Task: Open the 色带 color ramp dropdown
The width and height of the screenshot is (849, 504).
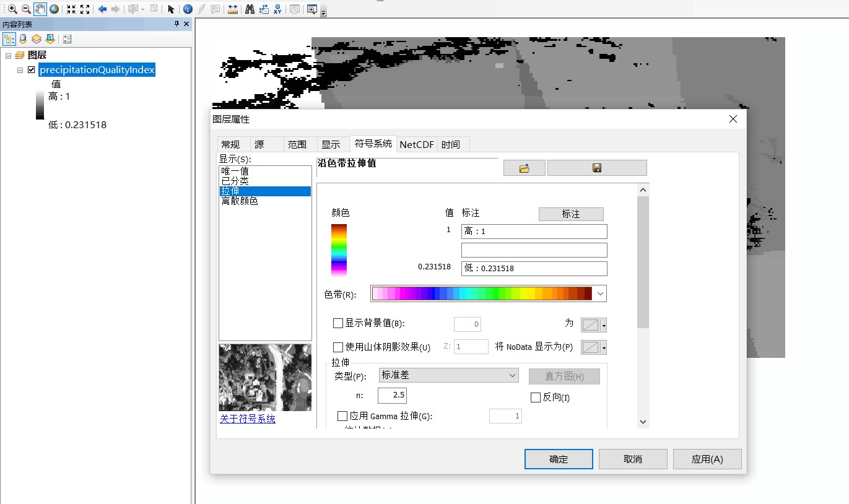Action: (599, 293)
